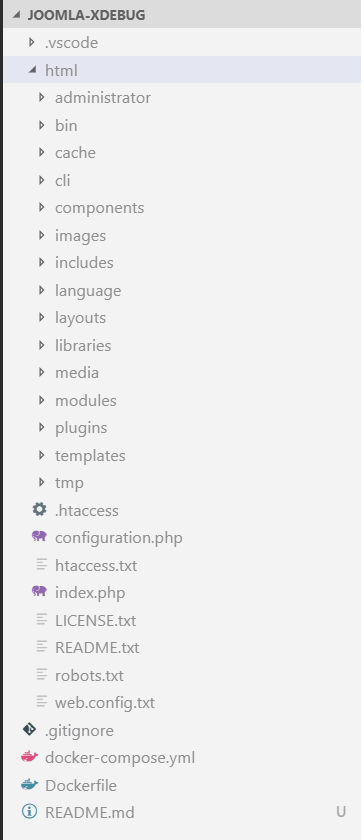Open README.txt inside html folder
This screenshot has width=364, height=840.
click(97, 647)
